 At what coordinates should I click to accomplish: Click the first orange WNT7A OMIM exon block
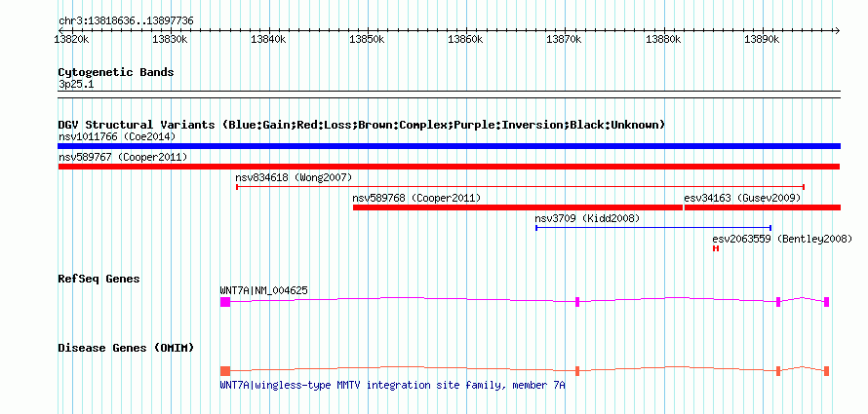pos(224,371)
